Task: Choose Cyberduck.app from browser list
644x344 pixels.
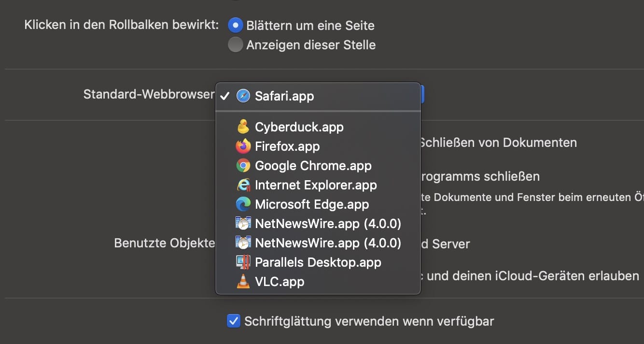Action: click(x=299, y=127)
